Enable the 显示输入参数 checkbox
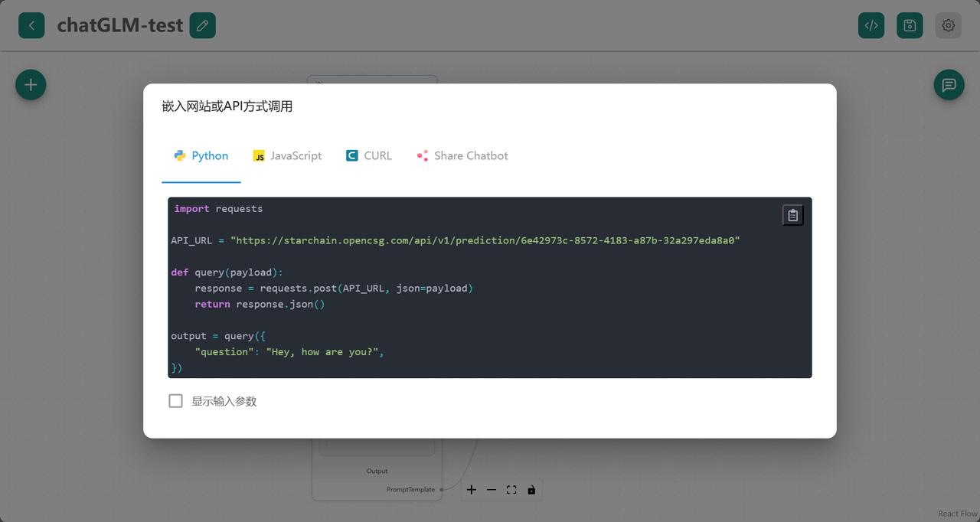 (175, 401)
